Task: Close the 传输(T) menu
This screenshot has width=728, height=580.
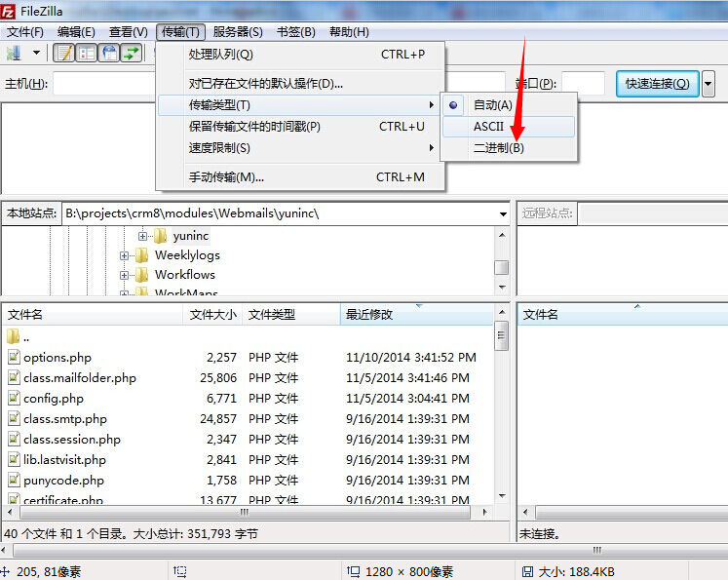Action: click(180, 32)
